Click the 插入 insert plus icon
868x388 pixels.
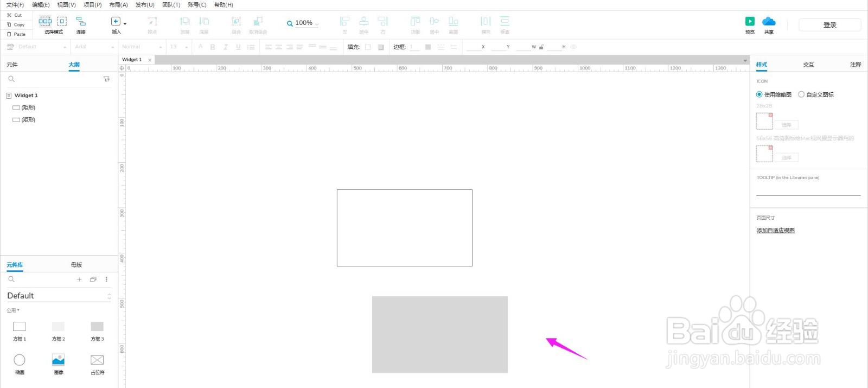coord(116,21)
